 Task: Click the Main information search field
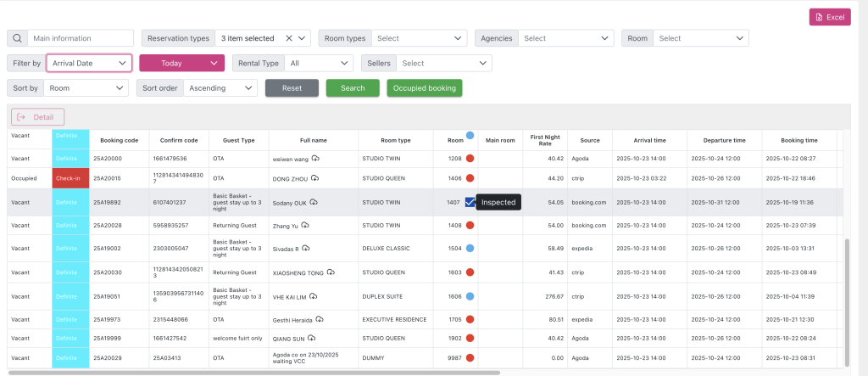coord(81,38)
